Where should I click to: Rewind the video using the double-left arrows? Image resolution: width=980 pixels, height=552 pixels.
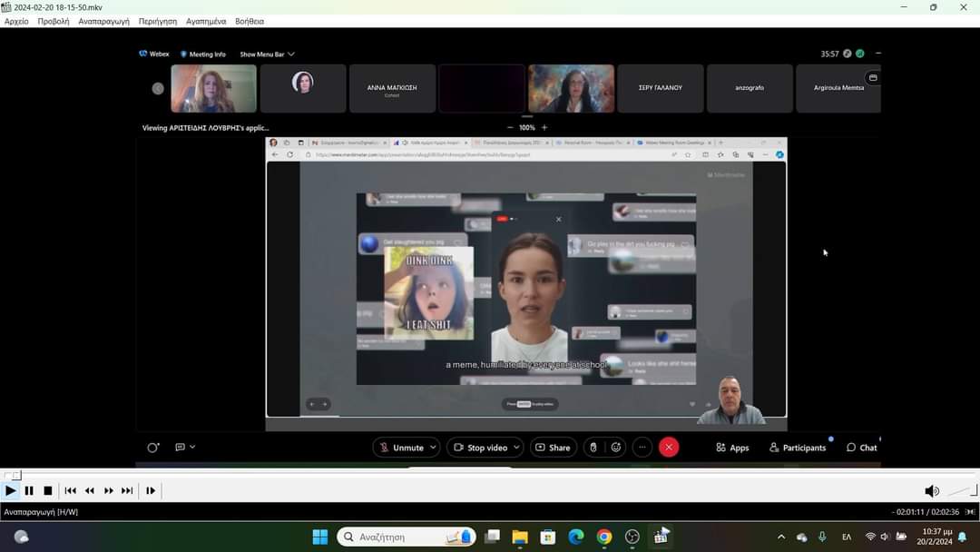click(x=89, y=491)
